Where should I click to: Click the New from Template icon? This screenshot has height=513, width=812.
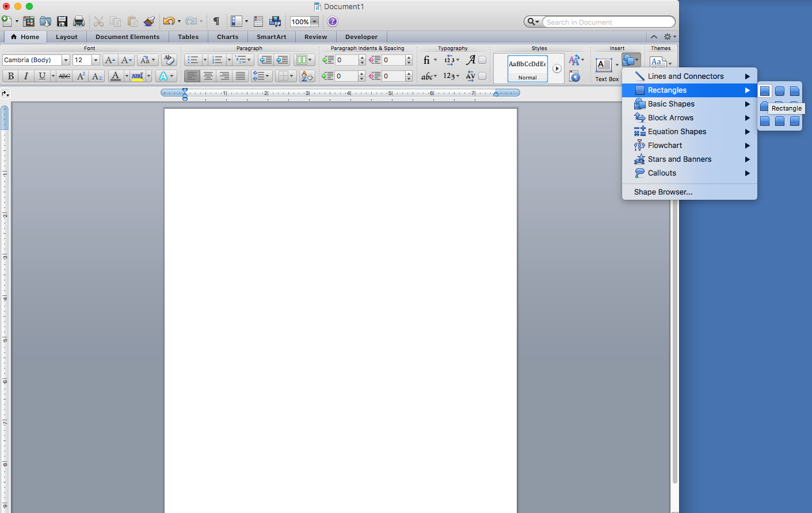tap(29, 22)
